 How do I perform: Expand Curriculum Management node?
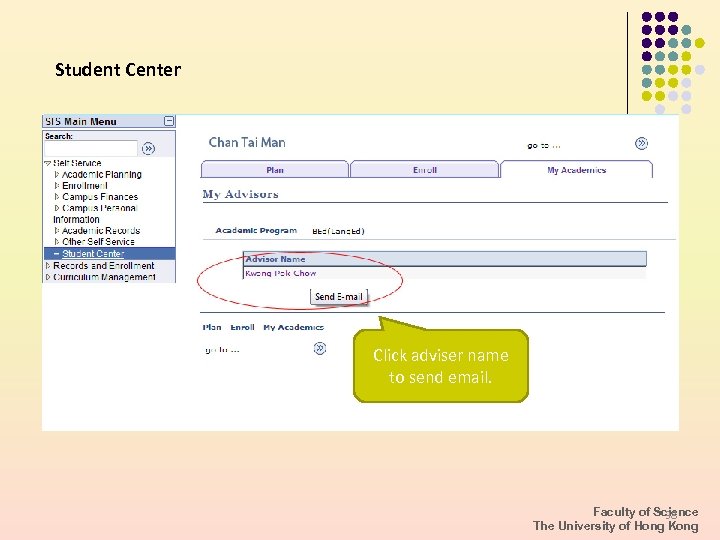tap(48, 277)
